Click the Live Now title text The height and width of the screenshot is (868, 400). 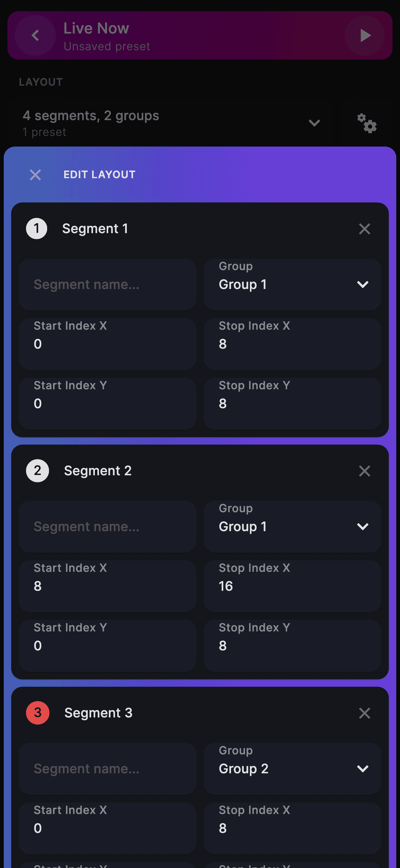[x=96, y=28]
